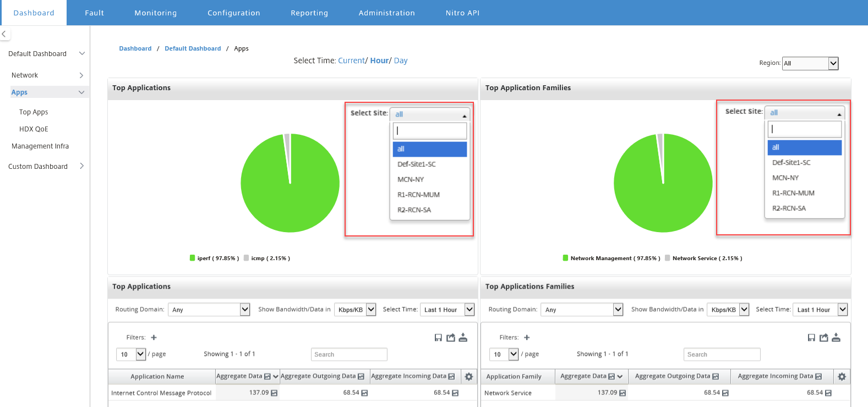Click graph icon in Aggregate Data header of Applications table
This screenshot has height=407, width=868.
[268, 377]
